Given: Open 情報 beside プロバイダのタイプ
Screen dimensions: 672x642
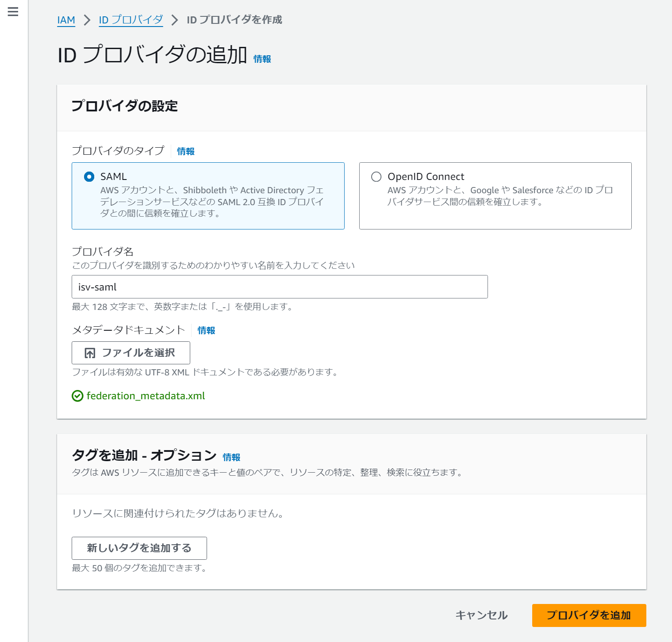Looking at the screenshot, I should click(185, 151).
